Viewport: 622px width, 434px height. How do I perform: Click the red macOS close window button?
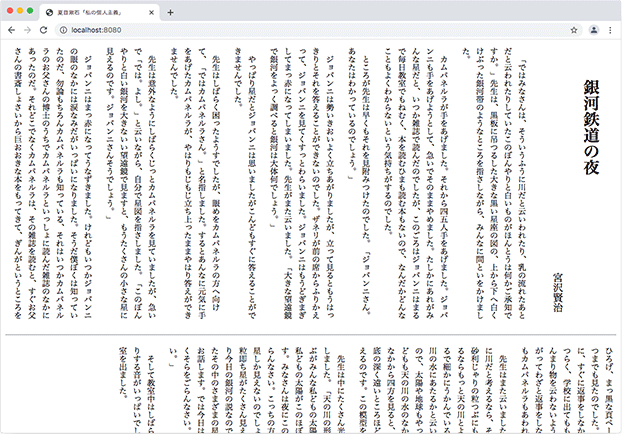[10, 11]
